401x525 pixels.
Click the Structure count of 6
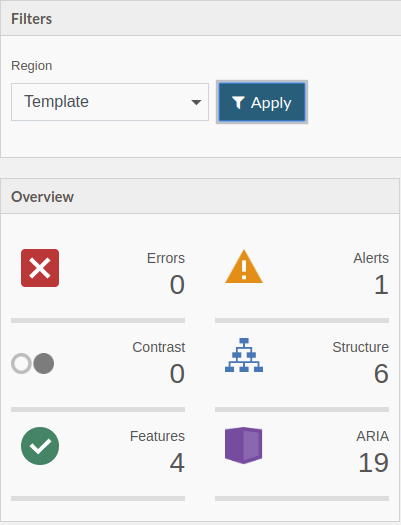click(x=381, y=373)
